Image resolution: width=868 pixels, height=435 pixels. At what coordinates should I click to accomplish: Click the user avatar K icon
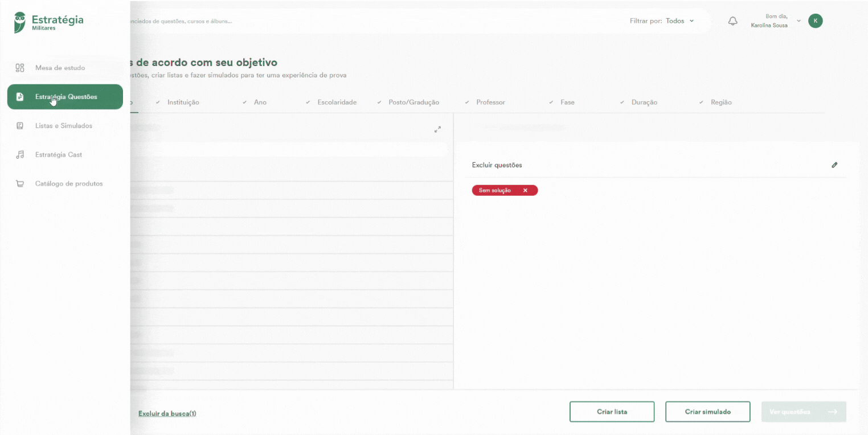[x=815, y=21]
